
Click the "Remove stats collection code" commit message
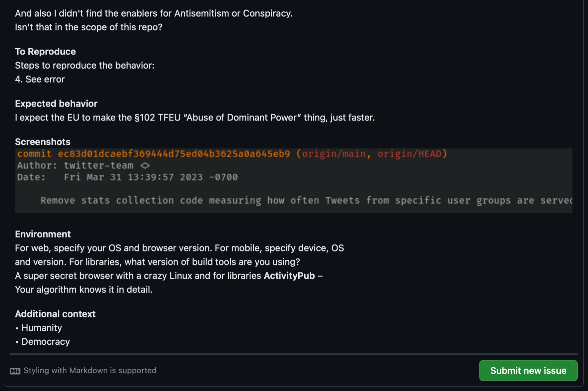coord(306,200)
